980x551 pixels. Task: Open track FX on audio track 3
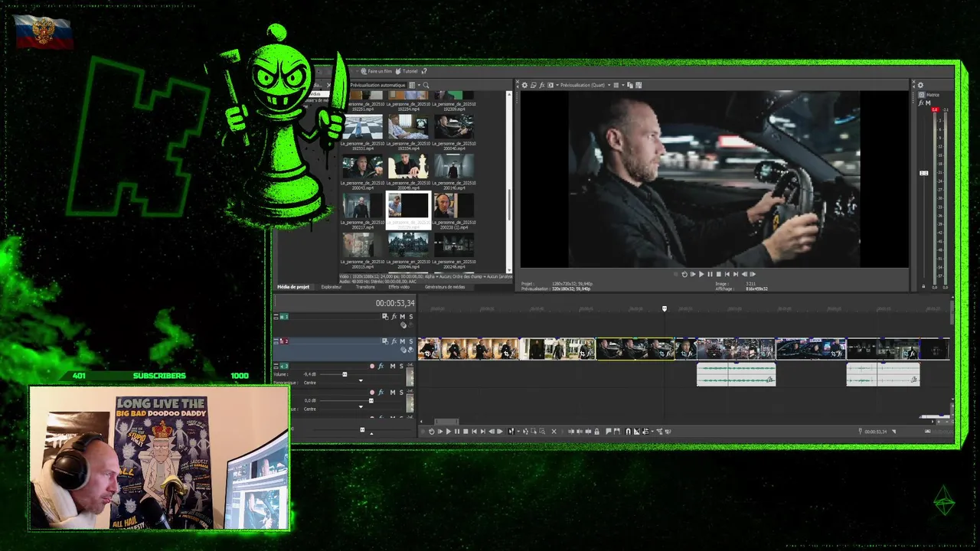(381, 366)
